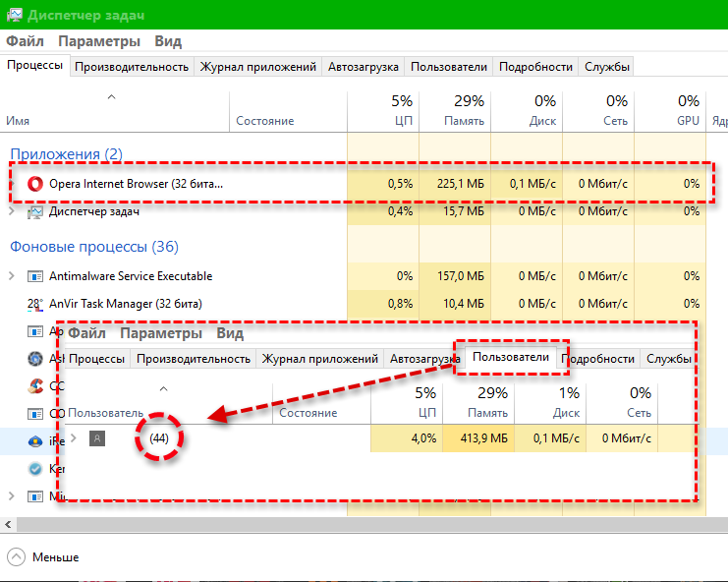Click the blue checkmark icon in the Ke row
This screenshot has width=728, height=582.
pyautogui.click(x=34, y=469)
